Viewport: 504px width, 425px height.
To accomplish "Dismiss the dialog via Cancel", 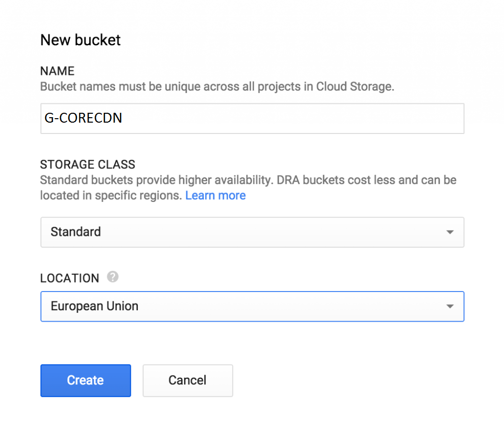I will [x=188, y=380].
